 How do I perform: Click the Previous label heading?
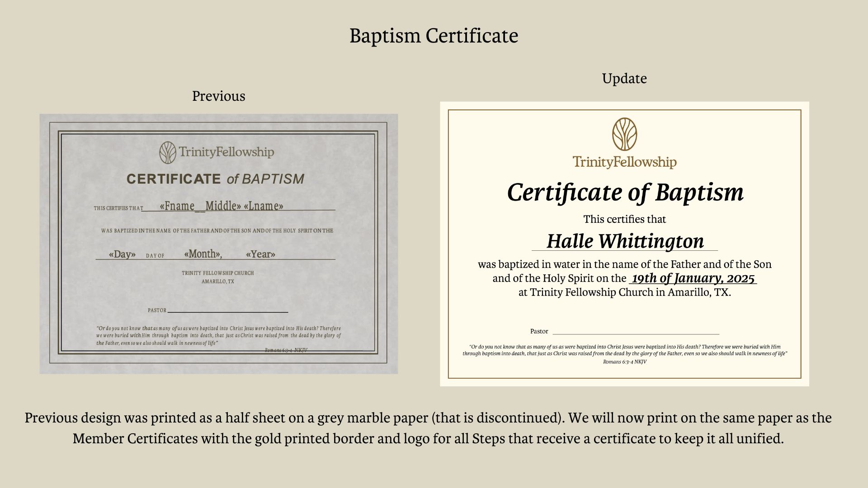click(218, 96)
